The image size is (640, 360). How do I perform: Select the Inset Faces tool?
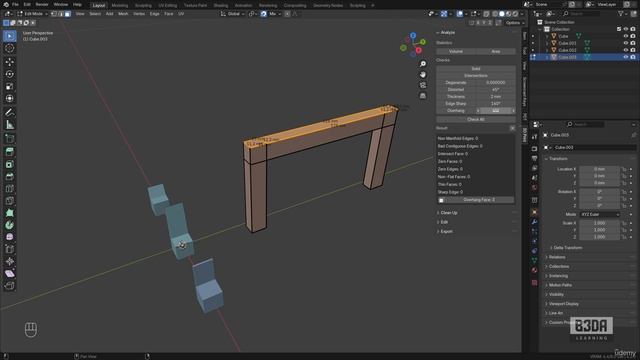9,164
